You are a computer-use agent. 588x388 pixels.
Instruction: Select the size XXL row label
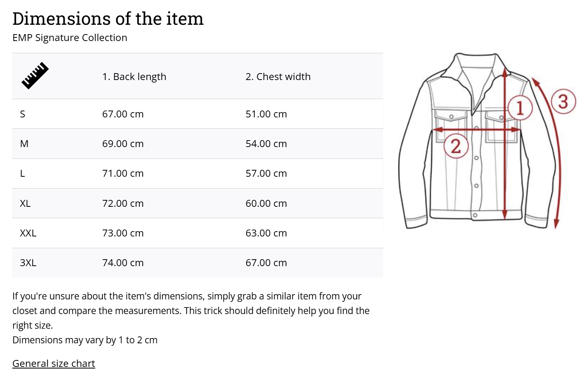pyautogui.click(x=28, y=233)
